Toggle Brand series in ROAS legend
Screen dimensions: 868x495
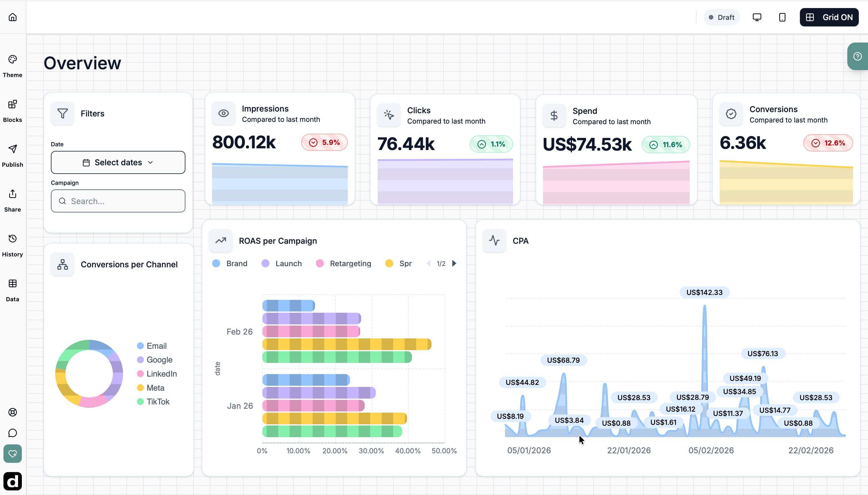(x=230, y=264)
